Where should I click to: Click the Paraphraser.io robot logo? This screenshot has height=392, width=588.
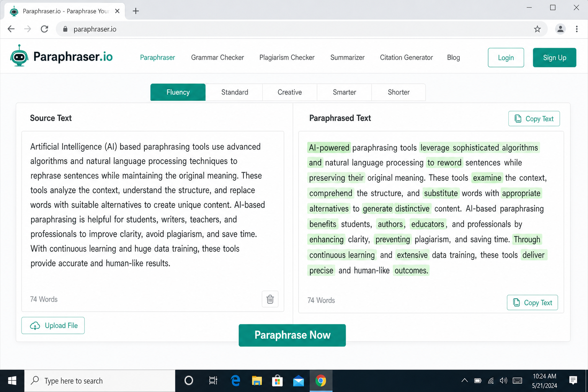coord(20,56)
